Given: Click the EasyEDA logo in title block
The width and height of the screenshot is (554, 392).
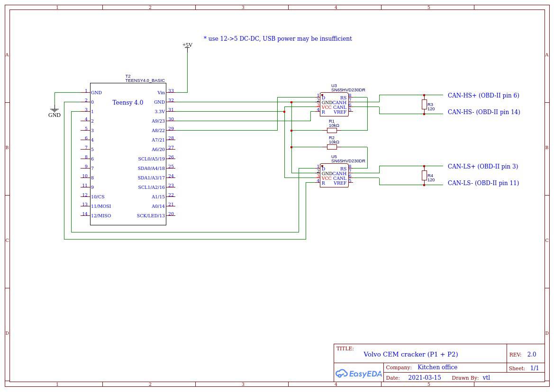Looking at the screenshot, I should pos(359,374).
